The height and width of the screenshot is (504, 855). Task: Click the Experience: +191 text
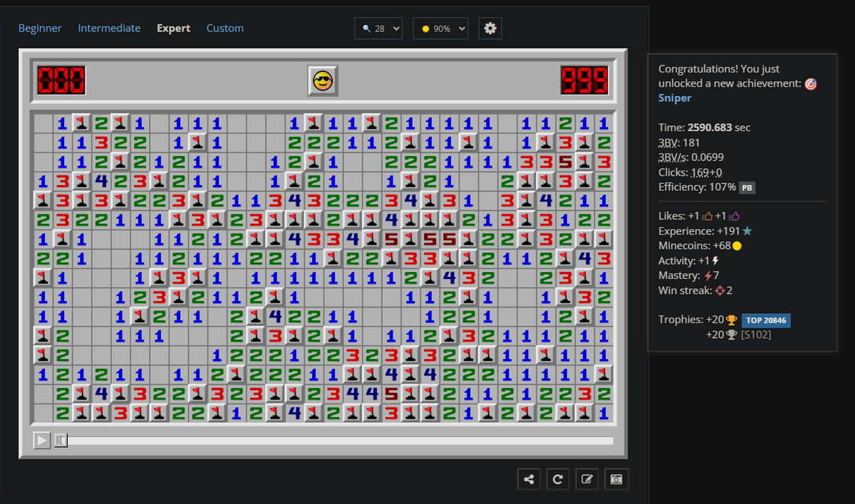(x=699, y=231)
